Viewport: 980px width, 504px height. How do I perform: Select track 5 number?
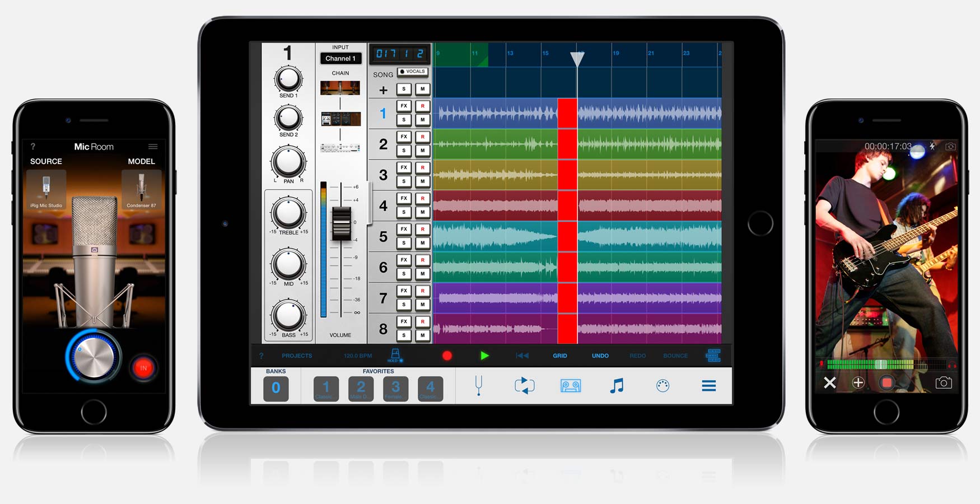(383, 237)
